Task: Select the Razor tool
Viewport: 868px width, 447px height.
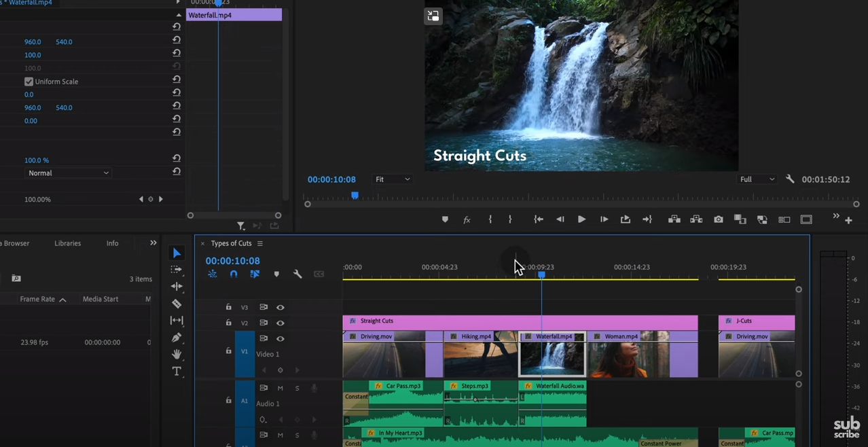Action: (x=177, y=304)
